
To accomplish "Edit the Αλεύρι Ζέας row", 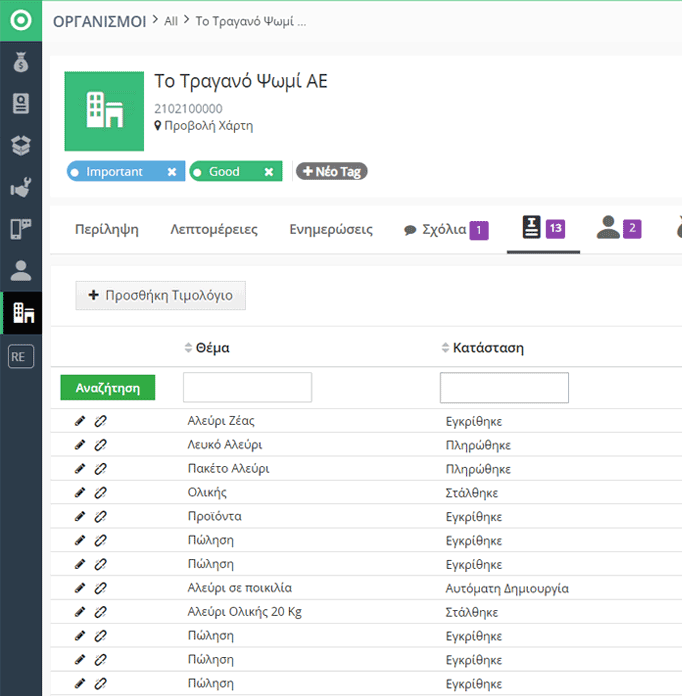I will pyautogui.click(x=80, y=420).
